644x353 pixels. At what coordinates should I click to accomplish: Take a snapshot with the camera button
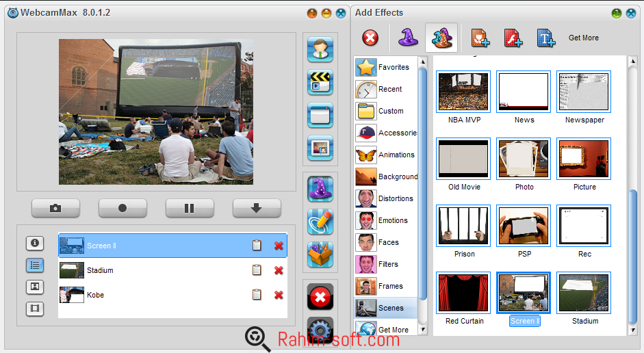click(55, 208)
